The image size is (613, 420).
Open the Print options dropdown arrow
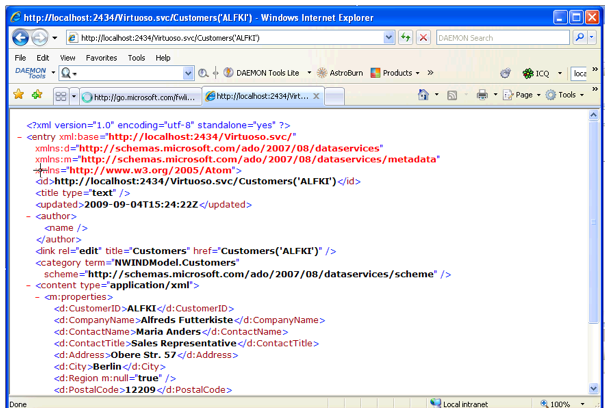(x=495, y=95)
